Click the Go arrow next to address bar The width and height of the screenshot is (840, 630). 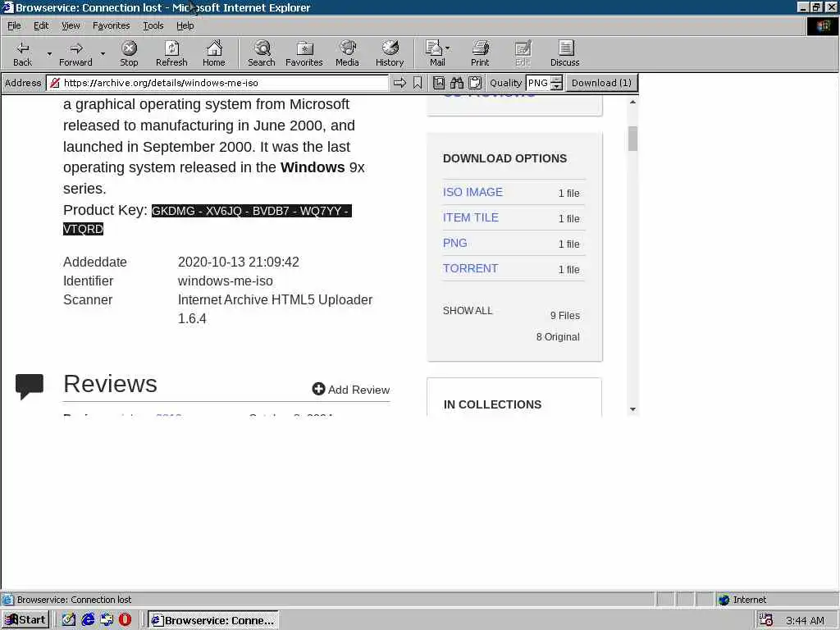coord(399,83)
